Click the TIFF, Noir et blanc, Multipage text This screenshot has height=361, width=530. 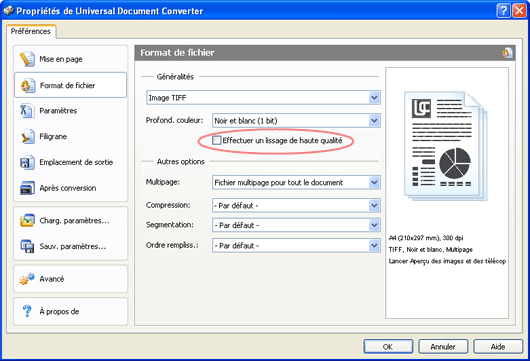coord(431,249)
